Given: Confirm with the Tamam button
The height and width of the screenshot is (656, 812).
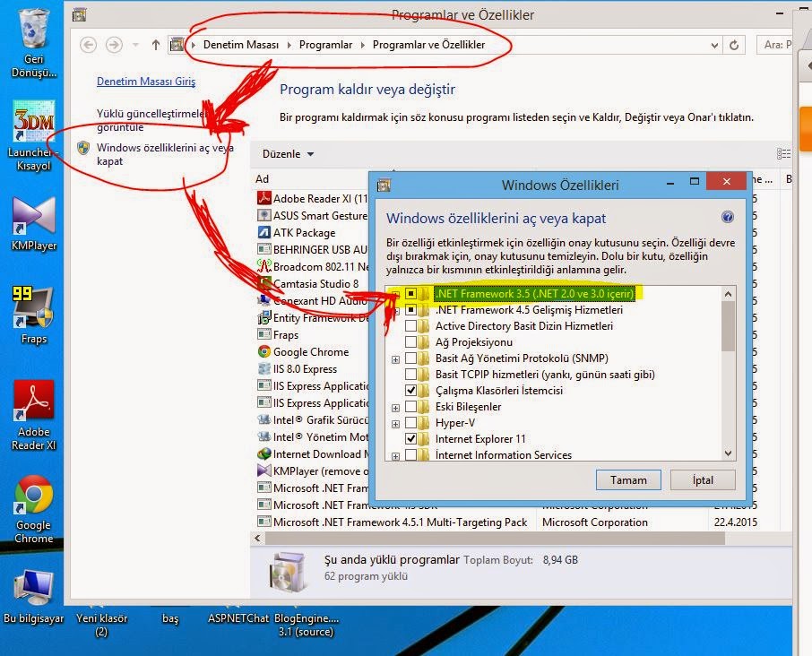Looking at the screenshot, I should click(628, 480).
